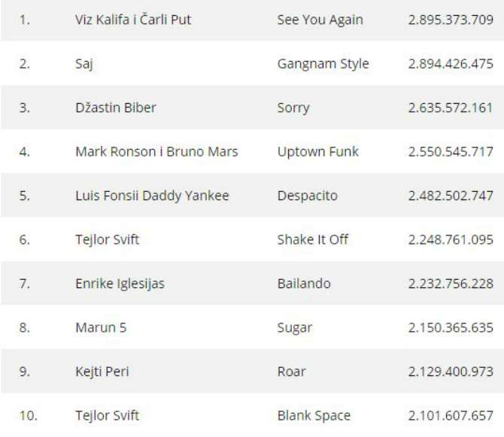The image size is (504, 437).
Task: Click the song title Blank Space
Action: click(x=314, y=416)
